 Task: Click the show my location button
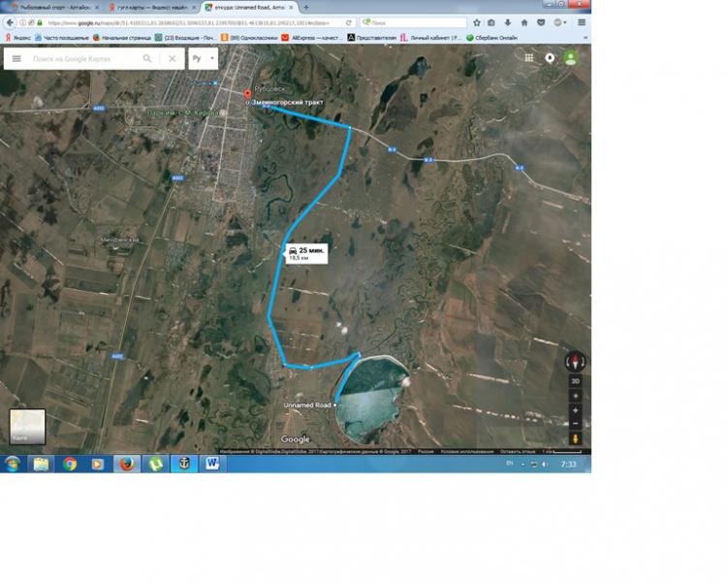click(x=575, y=396)
